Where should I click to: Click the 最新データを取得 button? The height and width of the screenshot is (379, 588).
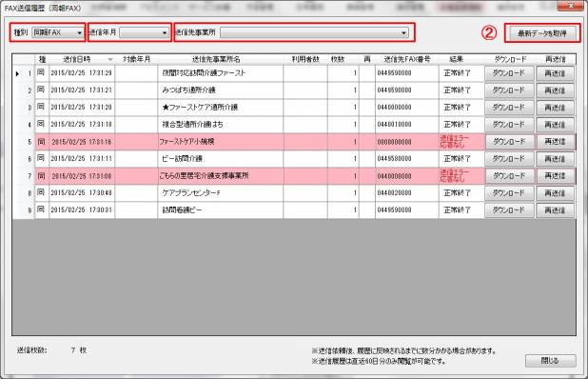542,33
